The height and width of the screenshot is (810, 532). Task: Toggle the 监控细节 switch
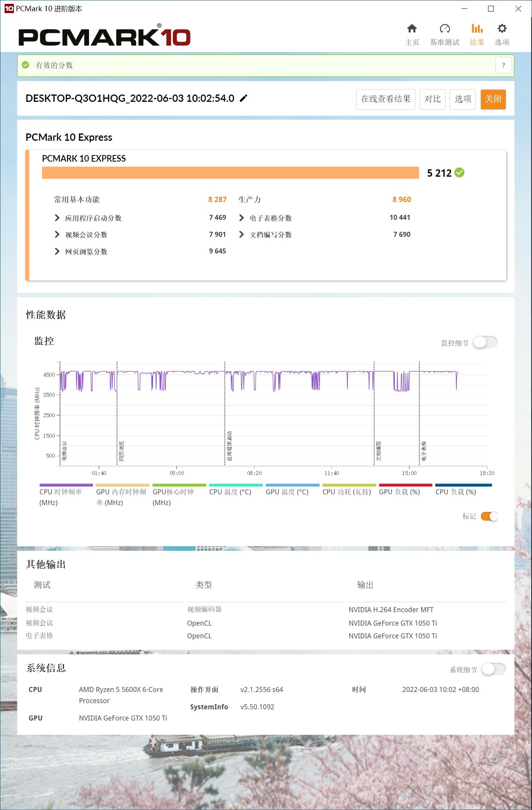(485, 342)
